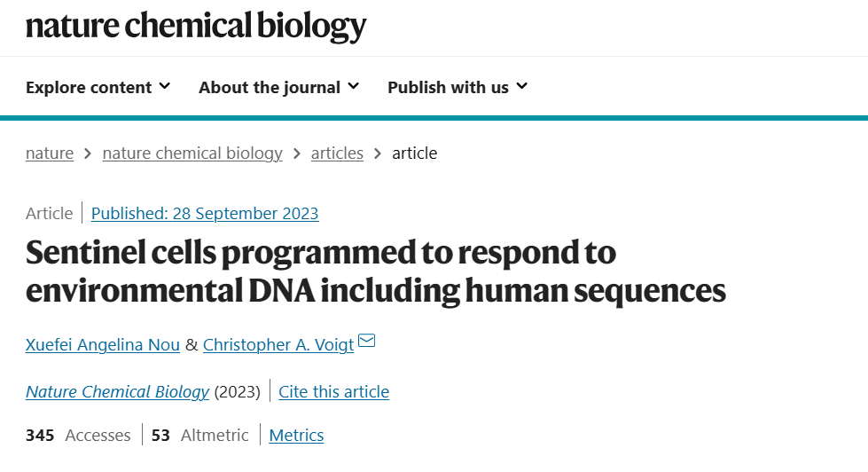Open the Explore content menu
This screenshot has height=472, width=868.
pyautogui.click(x=98, y=88)
